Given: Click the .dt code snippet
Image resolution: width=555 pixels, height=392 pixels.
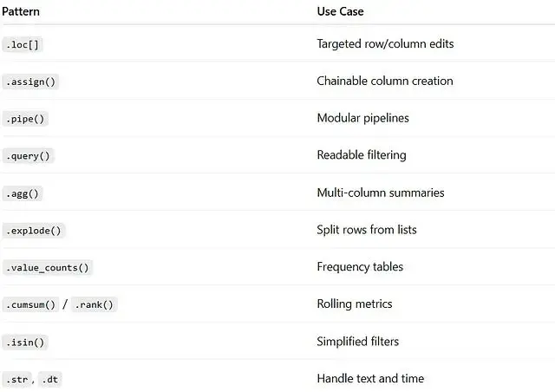Looking at the screenshot, I should 51,379.
